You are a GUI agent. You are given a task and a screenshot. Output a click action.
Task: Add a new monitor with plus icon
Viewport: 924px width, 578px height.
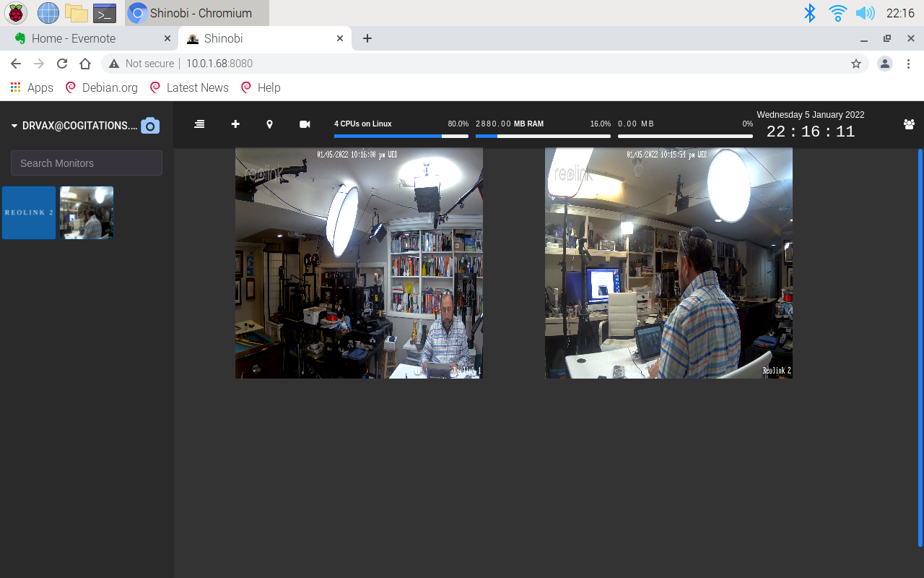tap(235, 124)
